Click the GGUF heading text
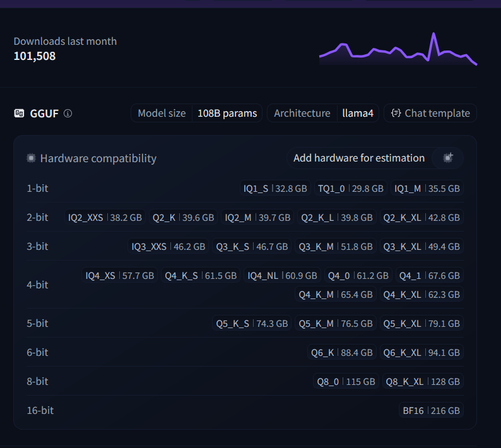Screen dimensions: 501x448 [x=44, y=114]
